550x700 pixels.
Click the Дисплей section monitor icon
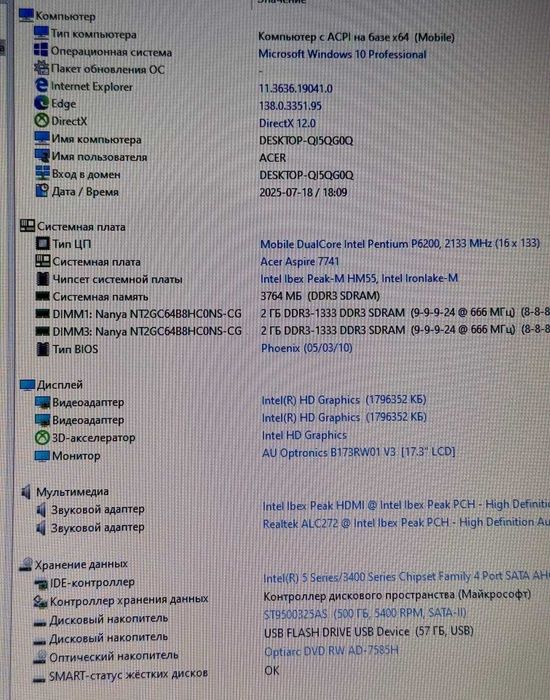coord(27,385)
